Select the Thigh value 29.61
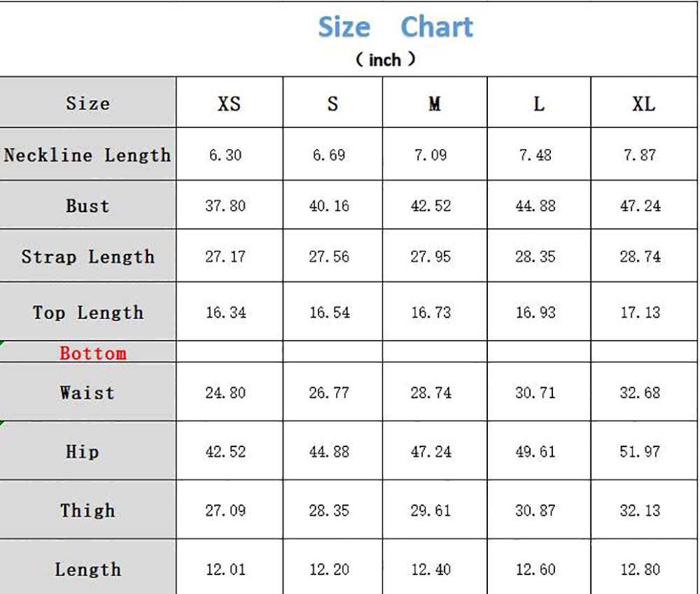 tap(430, 511)
